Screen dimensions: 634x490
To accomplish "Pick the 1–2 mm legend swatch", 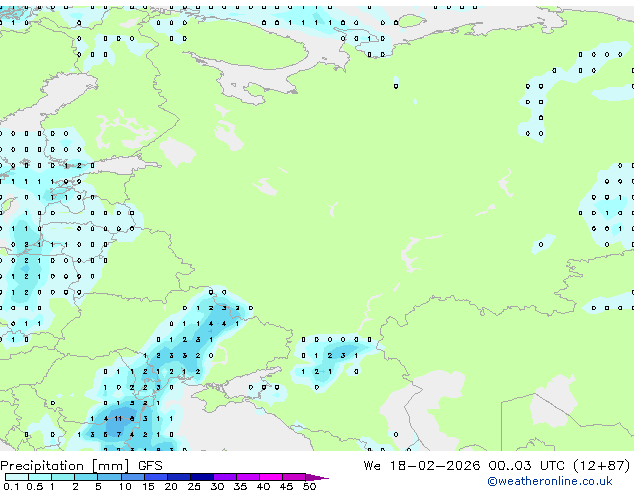I will point(63,477).
